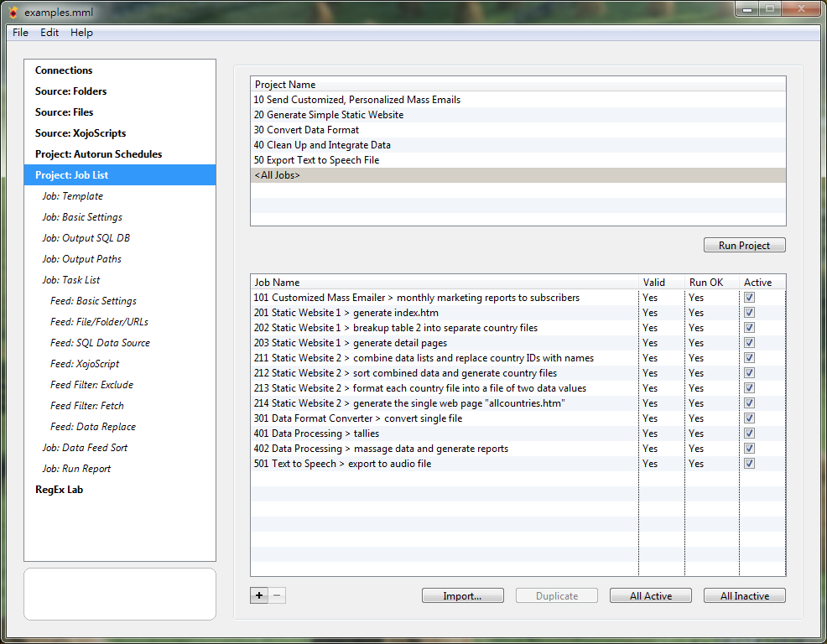Screen dimensions: 827x644
Task: Uncheck Active for job 101 Customized Mass Emailer
Action: point(749,298)
